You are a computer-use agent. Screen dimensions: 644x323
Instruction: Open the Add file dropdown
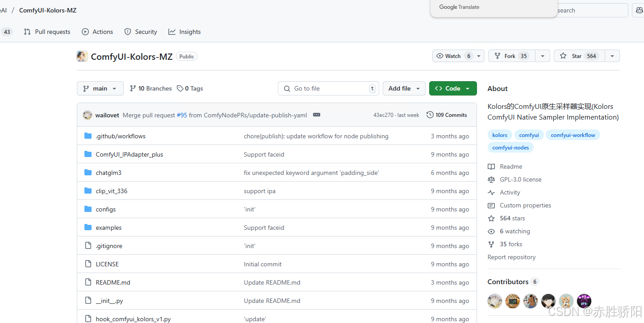pyautogui.click(x=404, y=88)
